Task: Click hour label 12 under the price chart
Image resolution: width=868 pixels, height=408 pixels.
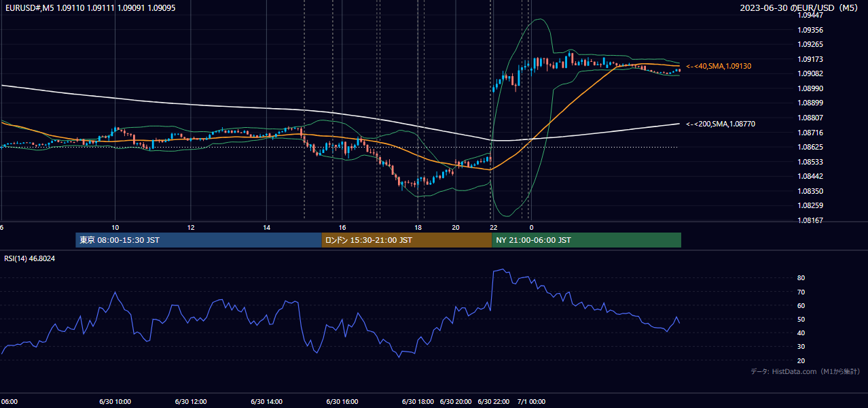Action: [191, 227]
